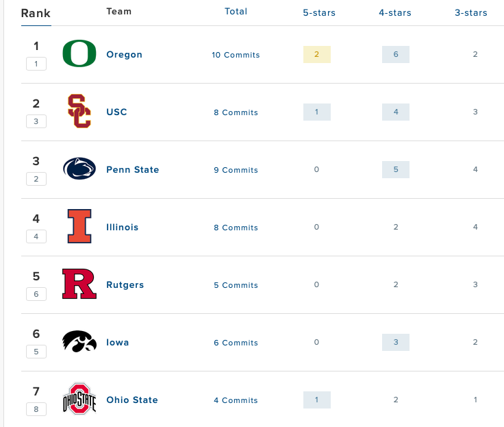Click the Oregon Ducks logo icon

click(79, 54)
